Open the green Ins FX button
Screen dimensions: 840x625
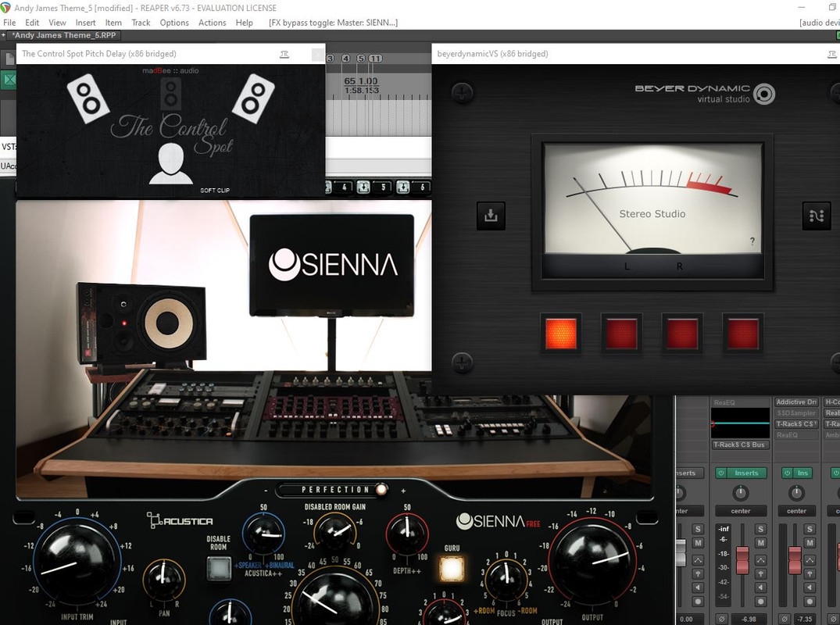coord(802,473)
